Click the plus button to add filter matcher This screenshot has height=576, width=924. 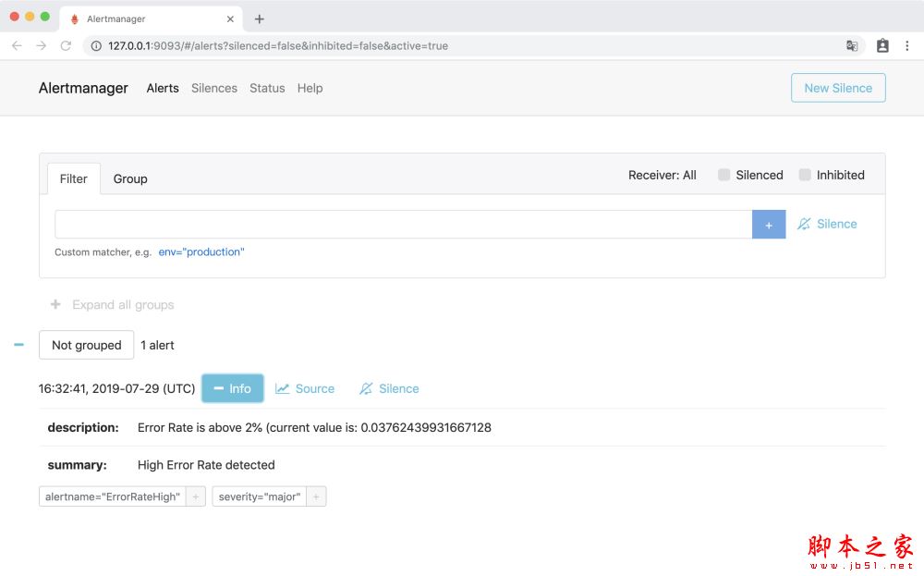click(x=768, y=225)
